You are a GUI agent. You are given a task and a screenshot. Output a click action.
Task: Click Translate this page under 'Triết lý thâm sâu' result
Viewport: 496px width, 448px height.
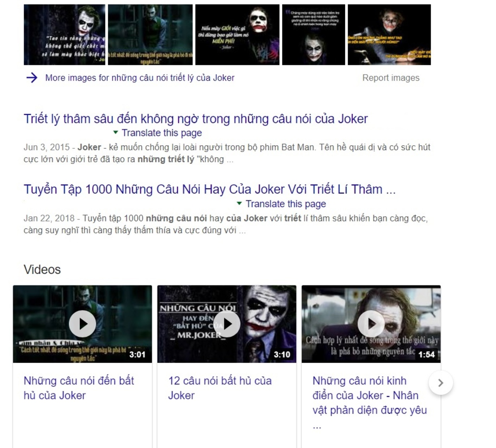[x=162, y=133]
